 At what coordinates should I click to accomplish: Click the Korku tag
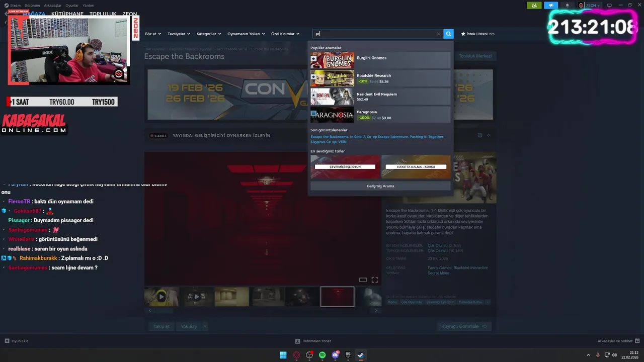coord(392,302)
